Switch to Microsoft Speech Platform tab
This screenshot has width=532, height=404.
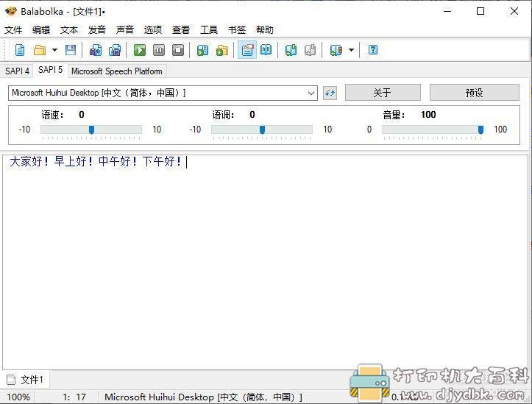click(117, 71)
